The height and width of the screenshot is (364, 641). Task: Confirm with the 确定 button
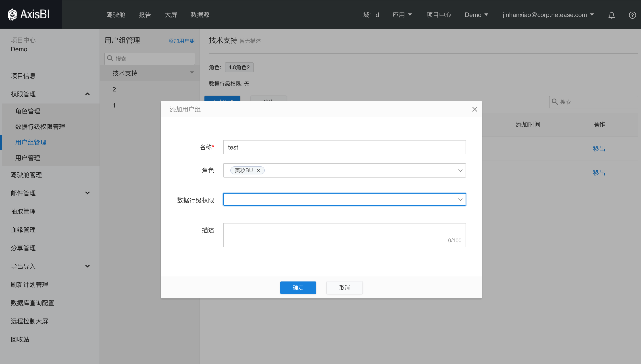click(298, 287)
